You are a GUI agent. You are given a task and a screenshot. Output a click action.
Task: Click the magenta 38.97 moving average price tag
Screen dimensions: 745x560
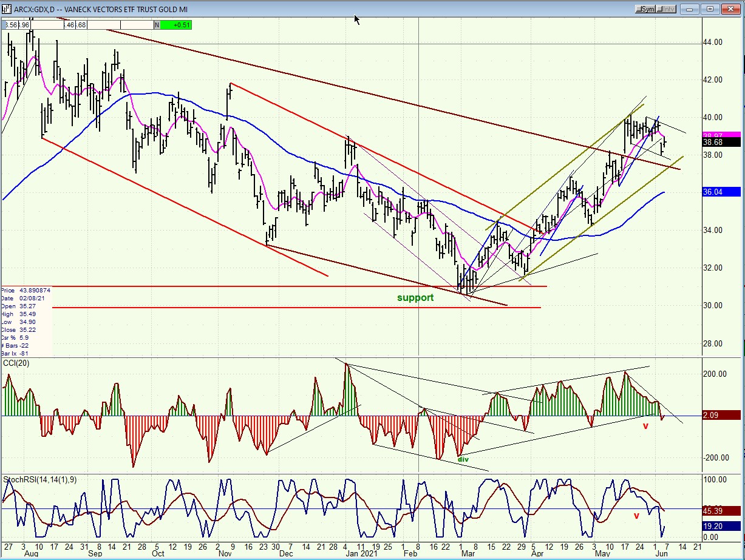(721, 135)
